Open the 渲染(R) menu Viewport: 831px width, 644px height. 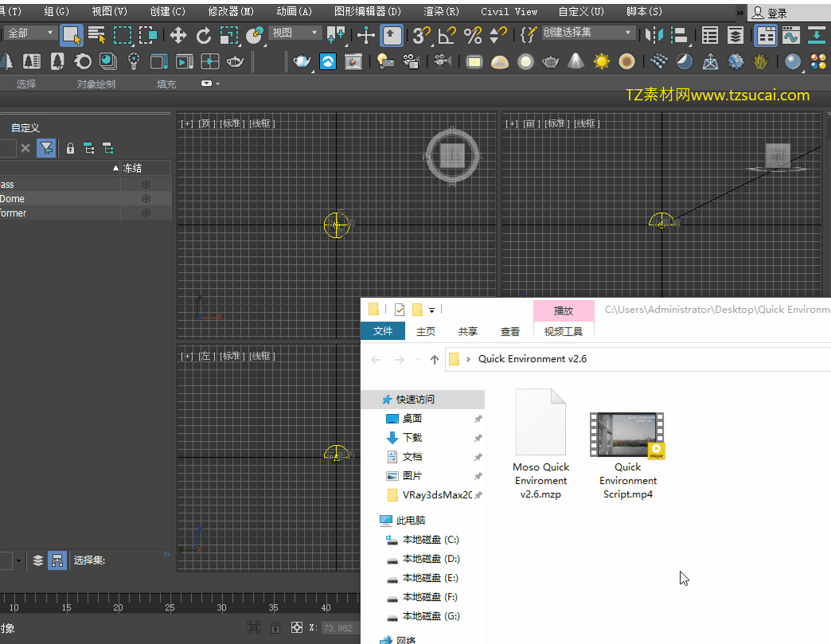click(x=441, y=12)
